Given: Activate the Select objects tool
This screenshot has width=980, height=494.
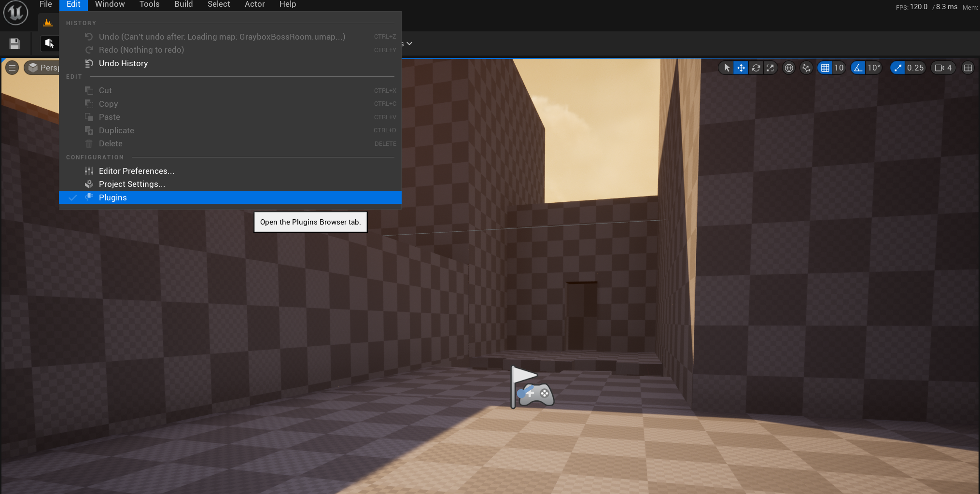Looking at the screenshot, I should 727,68.
